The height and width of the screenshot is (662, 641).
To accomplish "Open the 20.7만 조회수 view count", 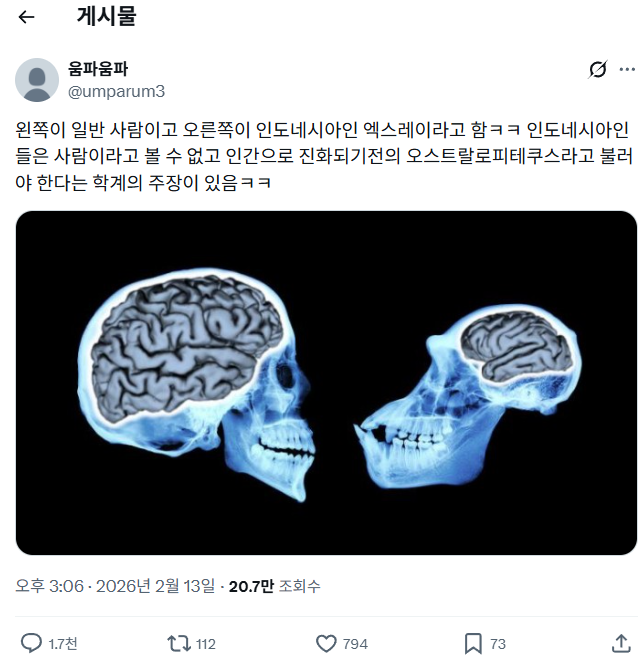I will (274, 586).
